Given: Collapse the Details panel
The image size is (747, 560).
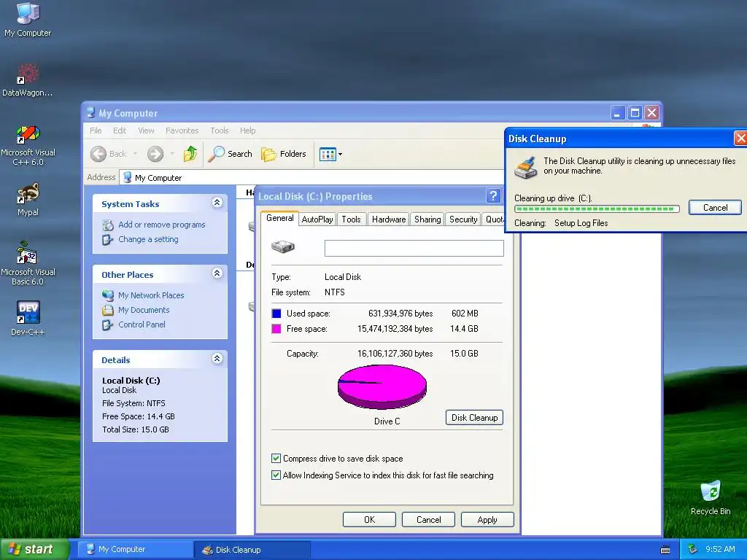Looking at the screenshot, I should [x=217, y=359].
